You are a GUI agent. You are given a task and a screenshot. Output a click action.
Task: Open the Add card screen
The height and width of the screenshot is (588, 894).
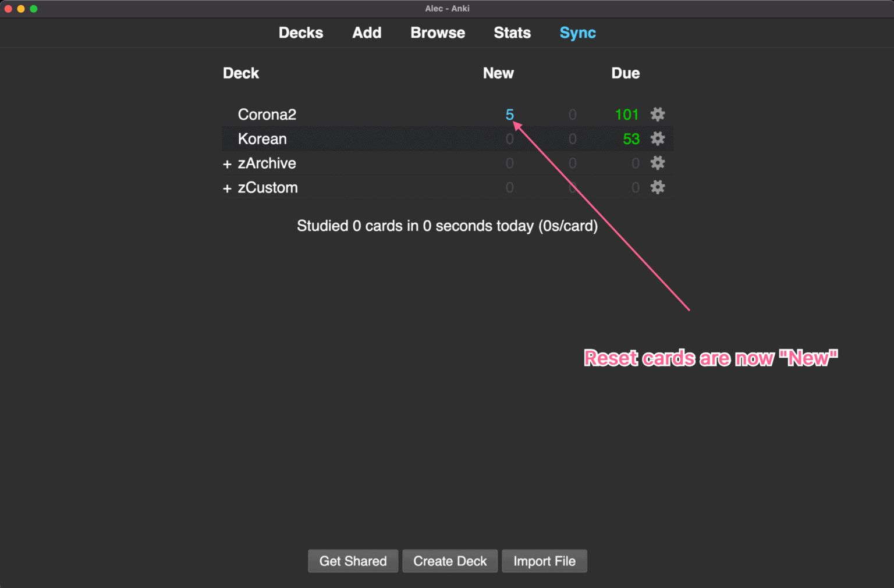tap(367, 33)
